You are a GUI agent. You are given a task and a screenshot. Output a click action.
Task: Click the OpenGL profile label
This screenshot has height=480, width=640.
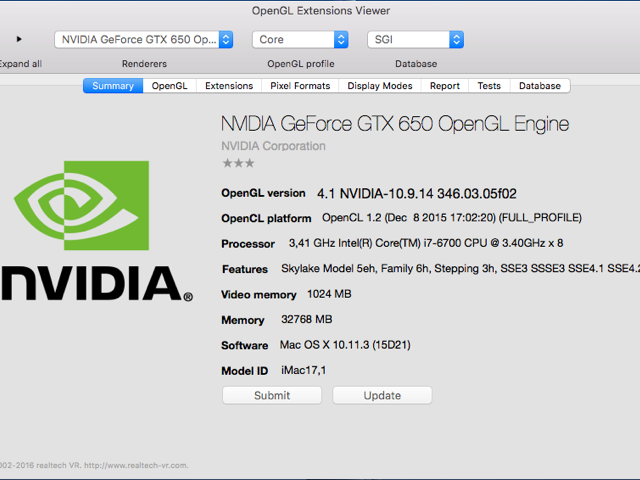pos(301,64)
